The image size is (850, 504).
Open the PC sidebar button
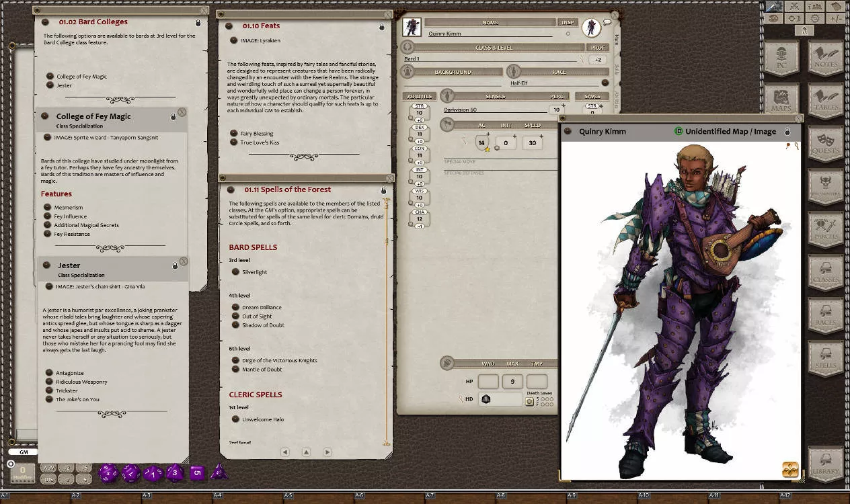(x=781, y=59)
